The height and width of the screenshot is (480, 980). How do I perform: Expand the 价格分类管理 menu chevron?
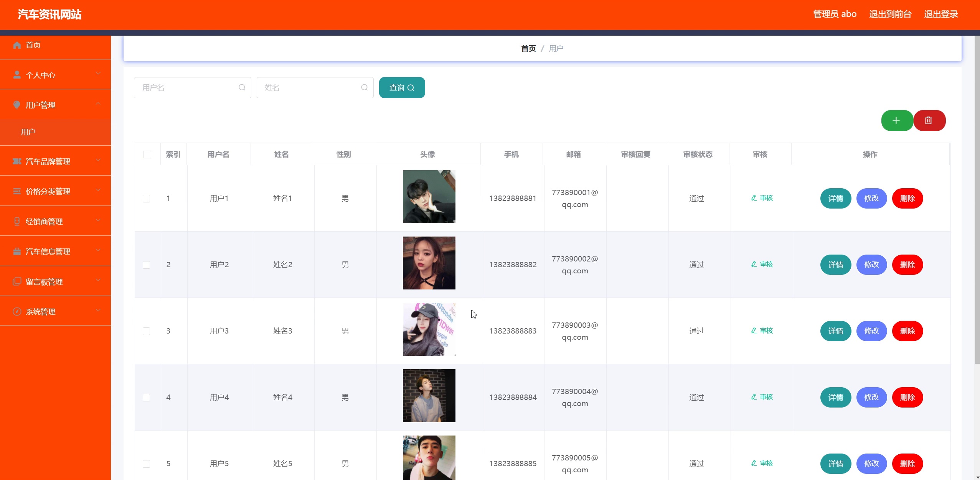[98, 190]
